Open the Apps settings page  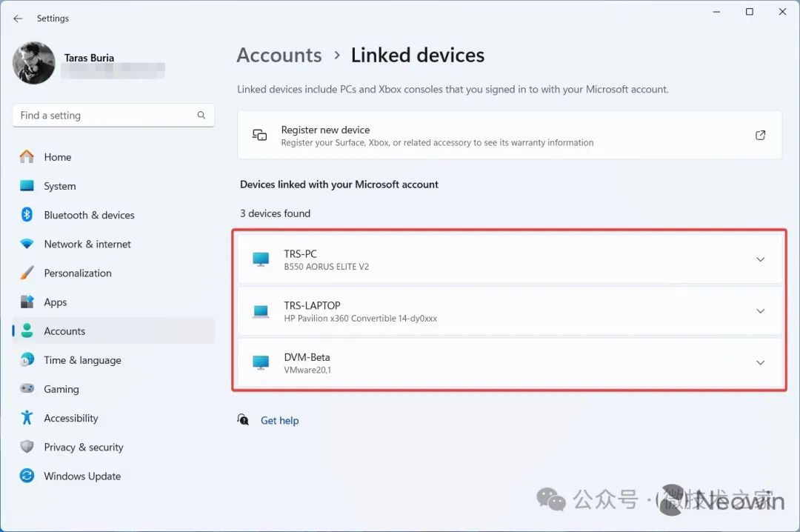click(113, 302)
